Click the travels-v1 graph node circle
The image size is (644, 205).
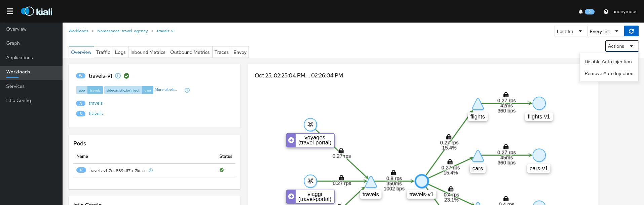pos(421,181)
